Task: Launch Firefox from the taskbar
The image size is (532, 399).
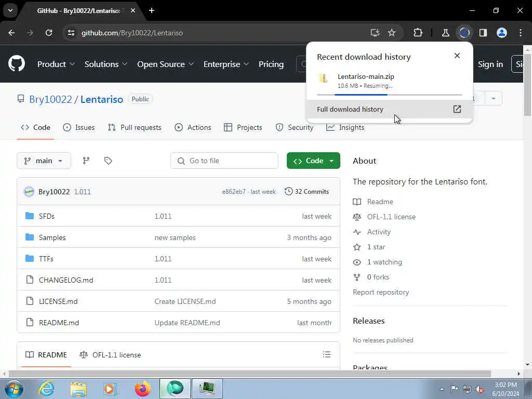Action: [142, 389]
